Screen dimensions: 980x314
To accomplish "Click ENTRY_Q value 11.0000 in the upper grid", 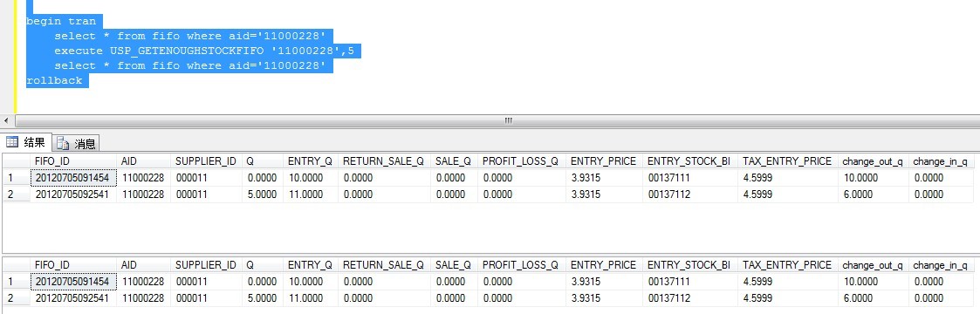I will click(x=310, y=195).
